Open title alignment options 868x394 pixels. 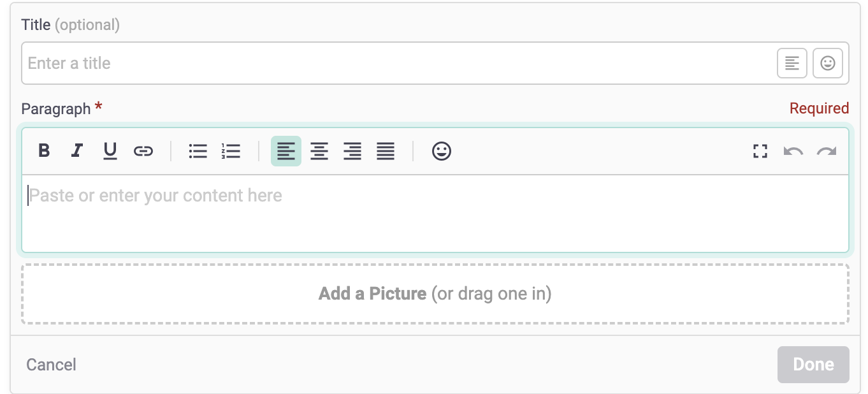[792, 63]
